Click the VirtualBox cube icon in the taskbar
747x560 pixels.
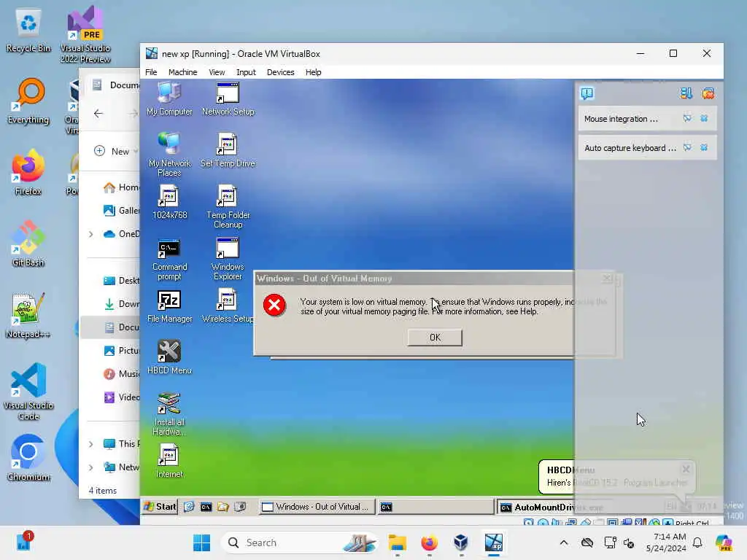coord(461,542)
